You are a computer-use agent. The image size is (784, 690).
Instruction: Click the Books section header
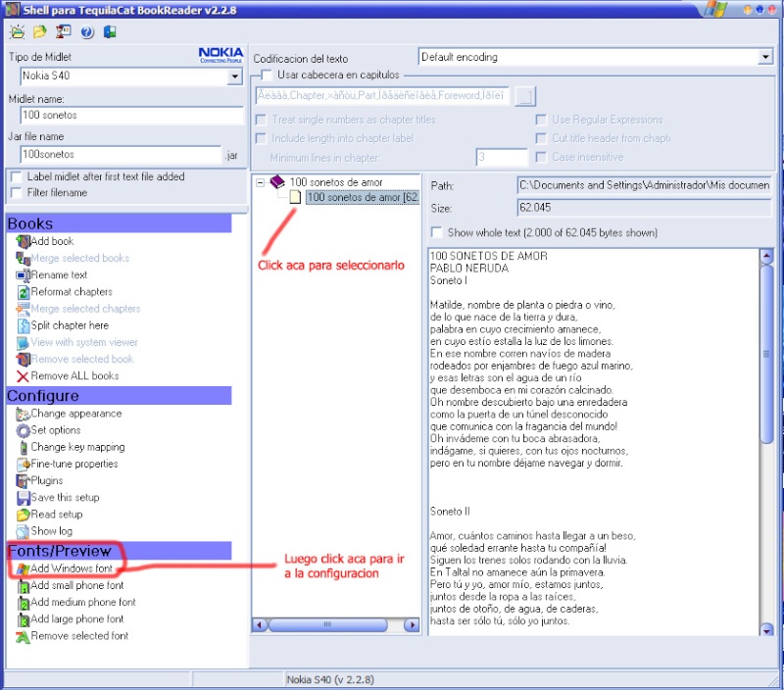119,223
